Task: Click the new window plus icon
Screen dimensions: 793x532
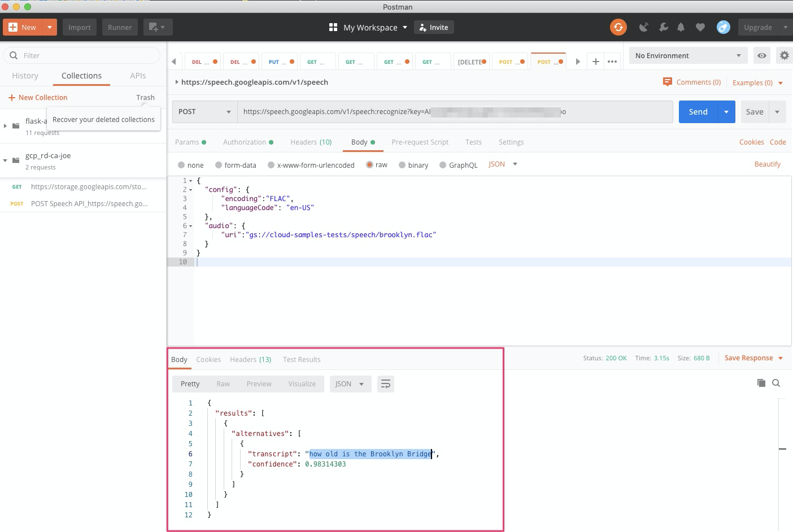Action: point(158,27)
